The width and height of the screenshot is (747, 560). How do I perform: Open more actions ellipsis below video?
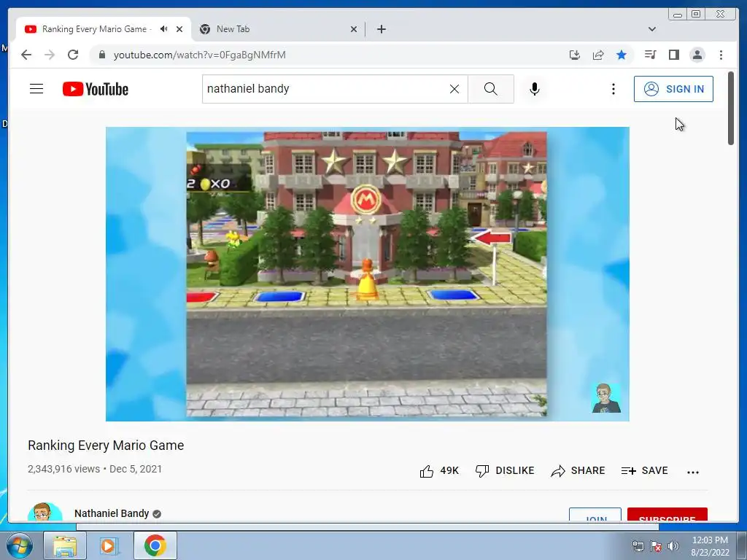(x=693, y=472)
